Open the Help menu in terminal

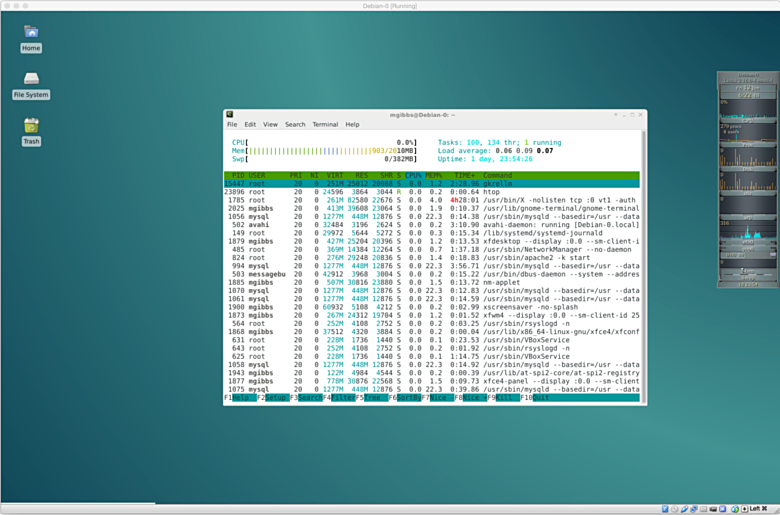coord(352,125)
